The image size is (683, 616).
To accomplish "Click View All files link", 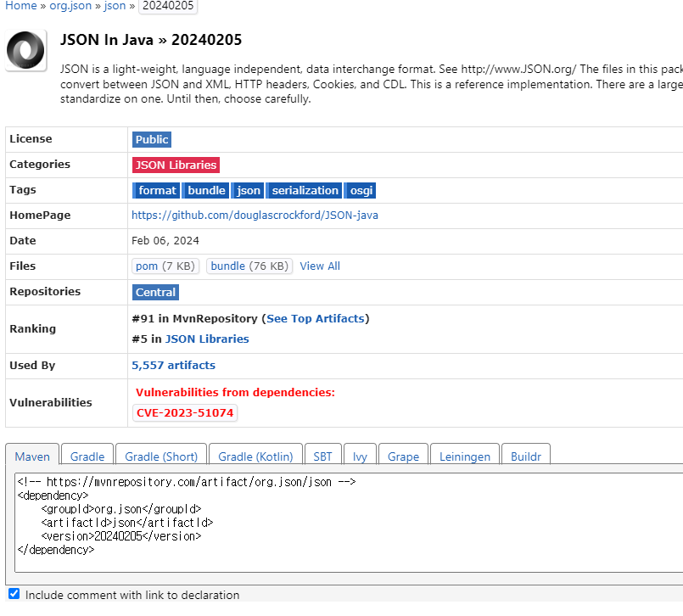I will (320, 266).
